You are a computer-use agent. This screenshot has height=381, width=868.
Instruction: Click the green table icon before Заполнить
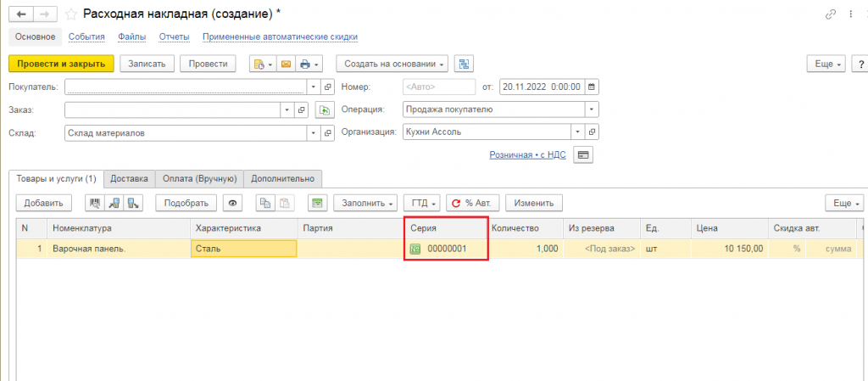318,204
